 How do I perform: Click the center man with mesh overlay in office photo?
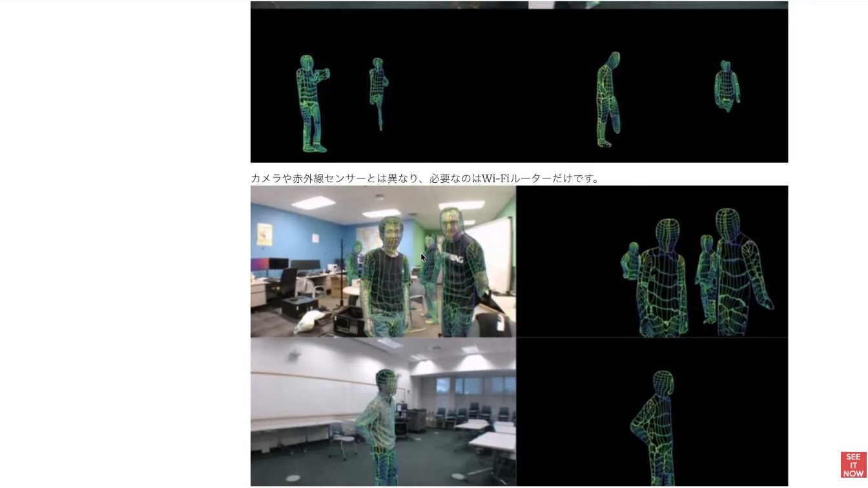point(386,278)
